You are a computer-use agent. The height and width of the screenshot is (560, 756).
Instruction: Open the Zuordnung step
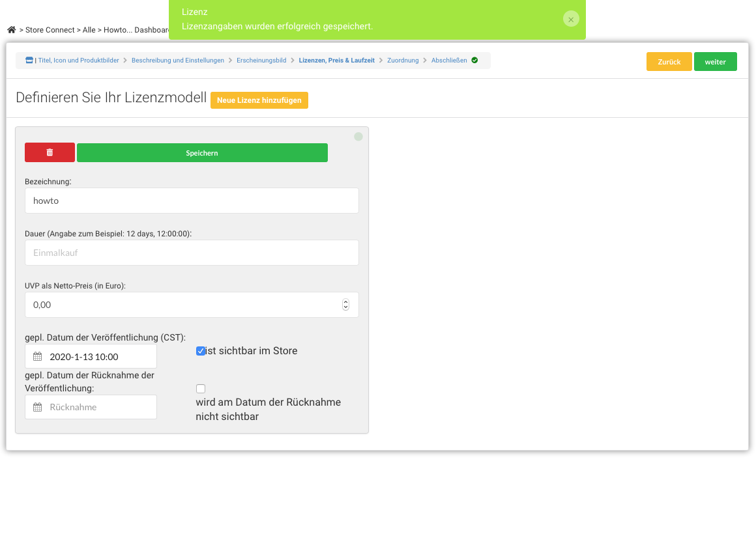(403, 61)
